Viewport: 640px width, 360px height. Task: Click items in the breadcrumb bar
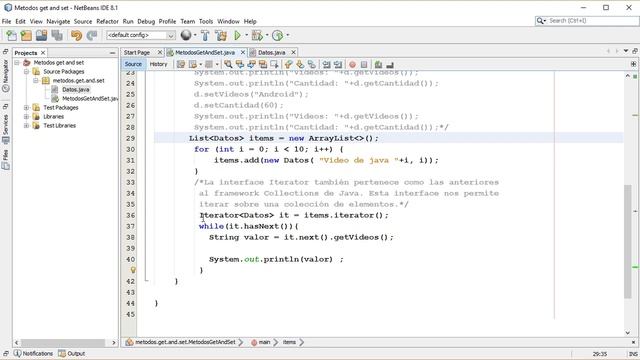click(x=289, y=342)
